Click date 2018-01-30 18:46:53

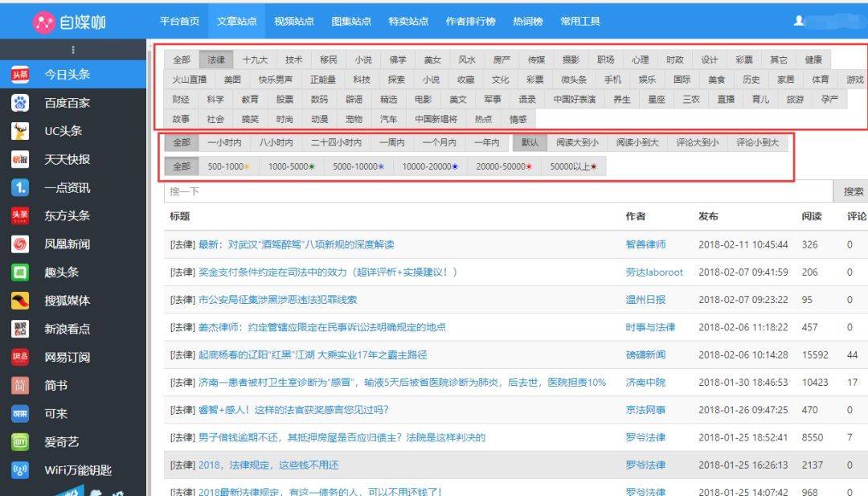743,383
